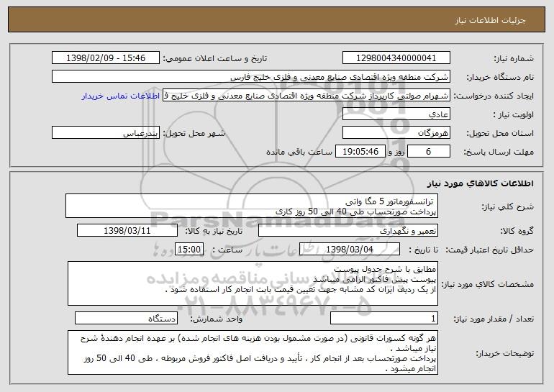Click the label تاریخ و ساعت اعلان عمومی
Image resolution: width=554 pixels, height=392 pixels.
tap(215, 59)
